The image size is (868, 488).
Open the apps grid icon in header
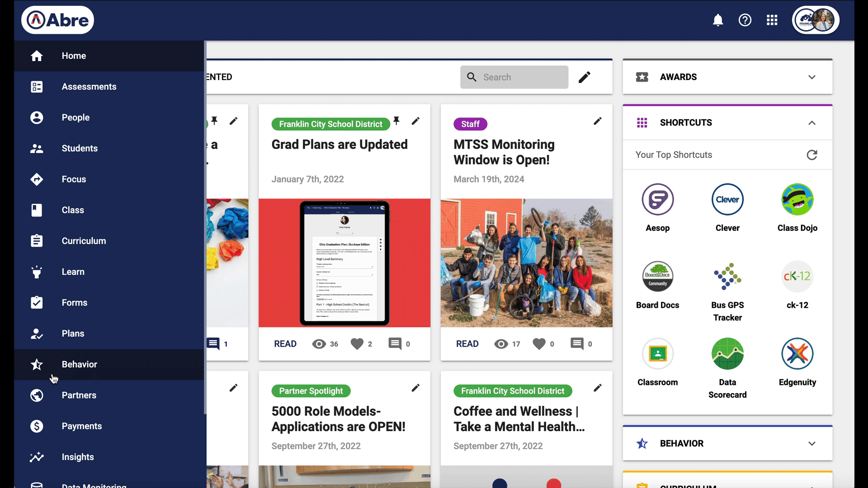(x=772, y=20)
